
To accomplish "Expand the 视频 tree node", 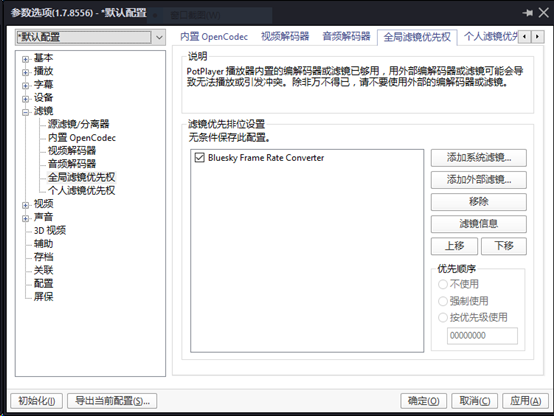I will point(25,205).
